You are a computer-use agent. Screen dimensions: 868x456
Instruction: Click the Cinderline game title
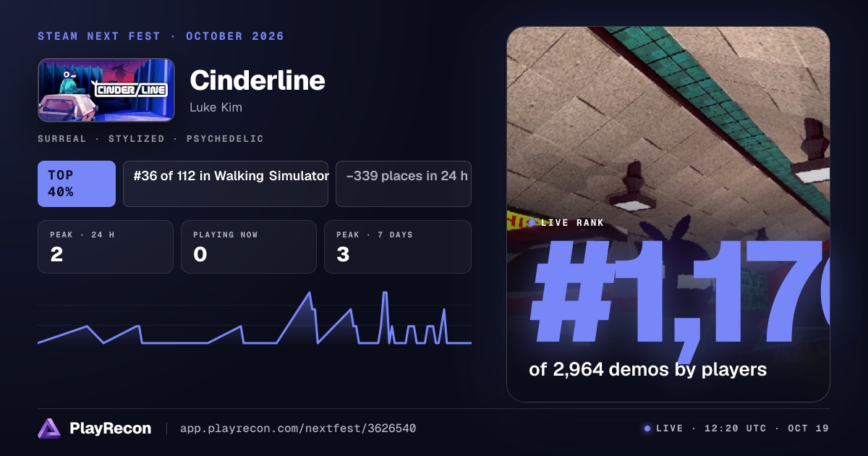pos(258,80)
